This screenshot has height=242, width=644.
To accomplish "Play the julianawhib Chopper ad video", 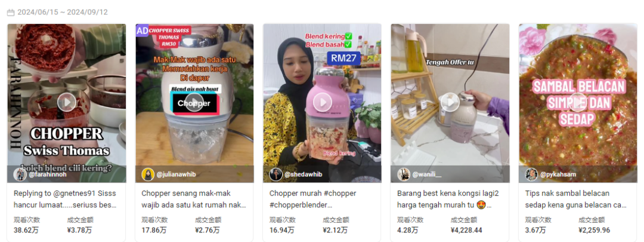I will click(x=194, y=103).
